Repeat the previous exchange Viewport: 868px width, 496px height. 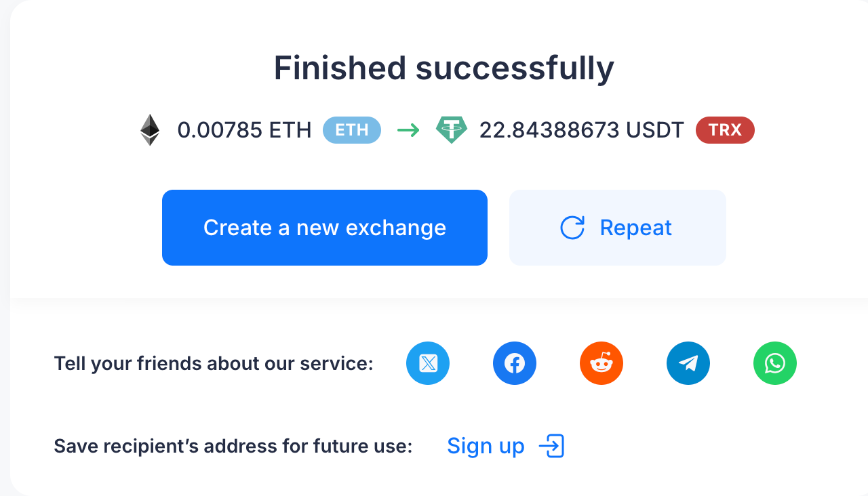(617, 228)
